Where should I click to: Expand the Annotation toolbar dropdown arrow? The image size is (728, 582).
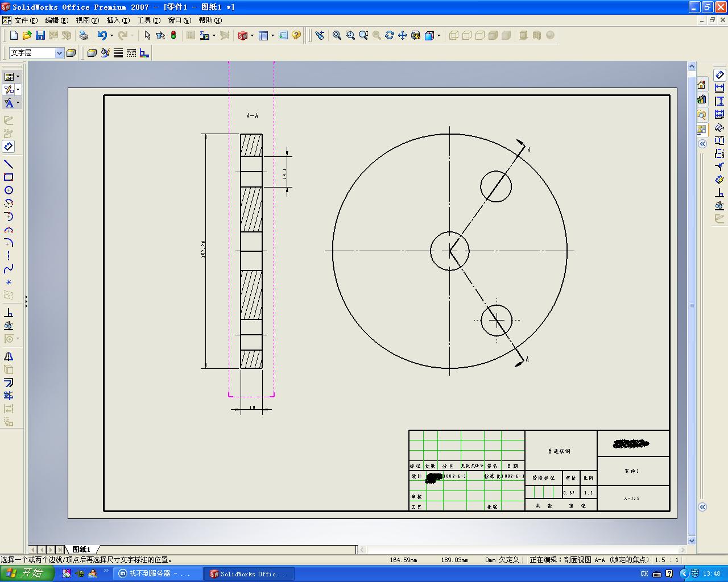click(18, 103)
